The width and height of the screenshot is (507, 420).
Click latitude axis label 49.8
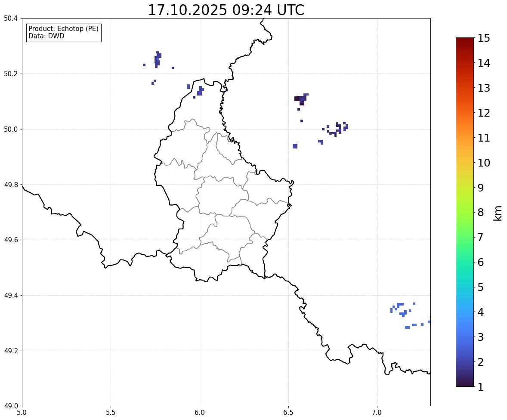[11, 185]
